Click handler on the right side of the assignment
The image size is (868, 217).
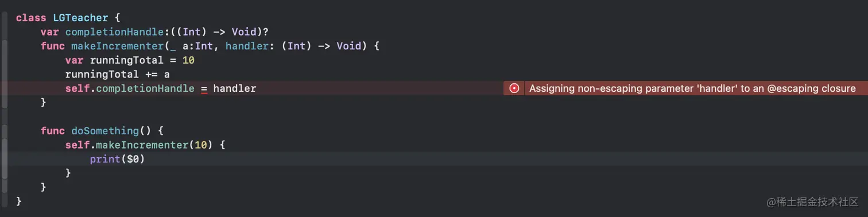[235, 88]
